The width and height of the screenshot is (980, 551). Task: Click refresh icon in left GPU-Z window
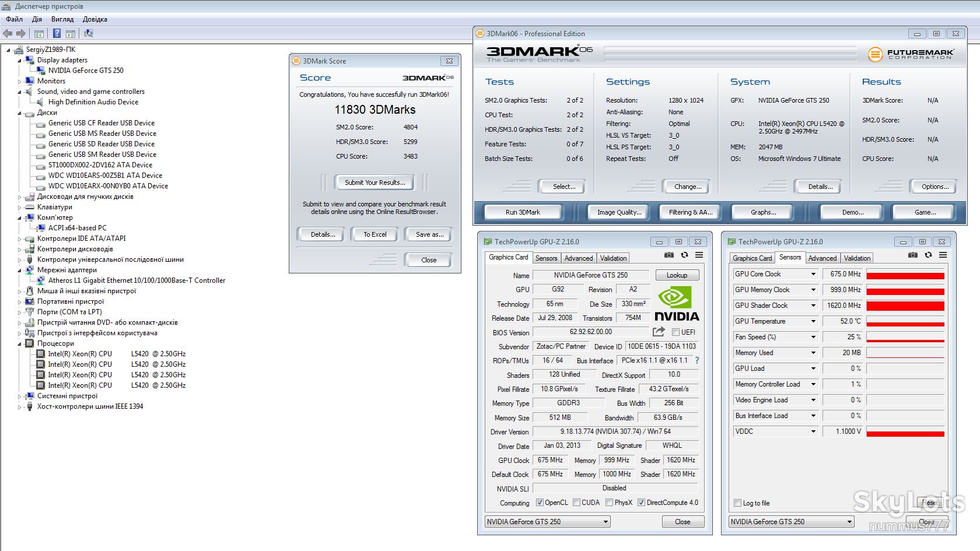684,255
